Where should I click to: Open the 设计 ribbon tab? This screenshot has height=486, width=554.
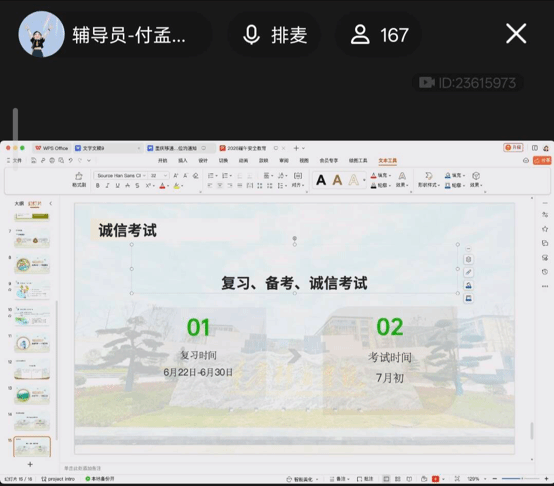[x=203, y=160]
